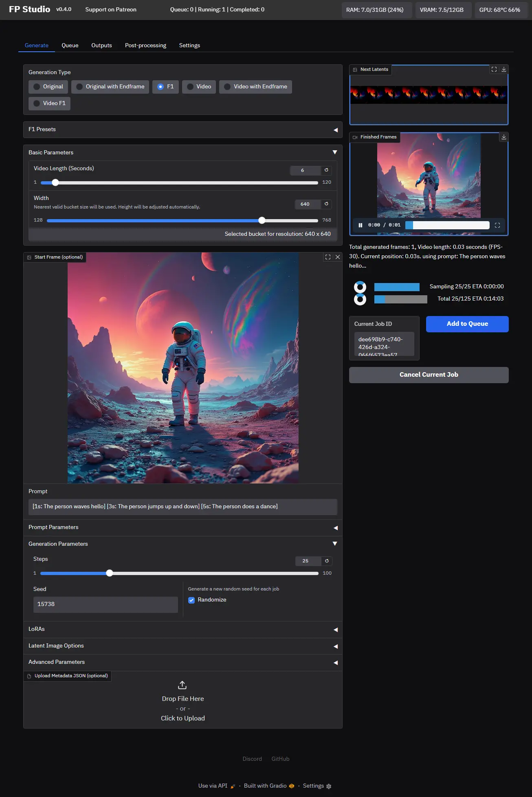The width and height of the screenshot is (532, 797).
Task: View Next Latents image in fullscreen
Action: click(494, 69)
